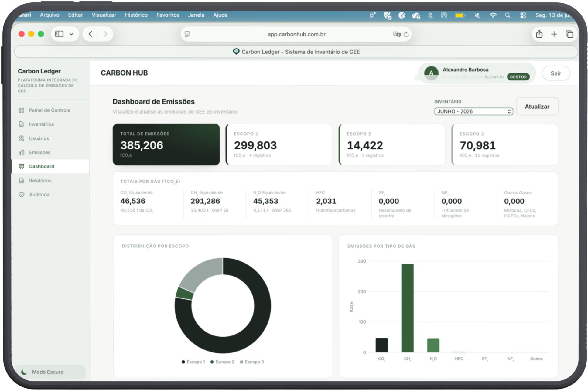Expand sidebar options chevron in Safari toolbar
Viewport: 588px width, 391px height.
click(71, 34)
